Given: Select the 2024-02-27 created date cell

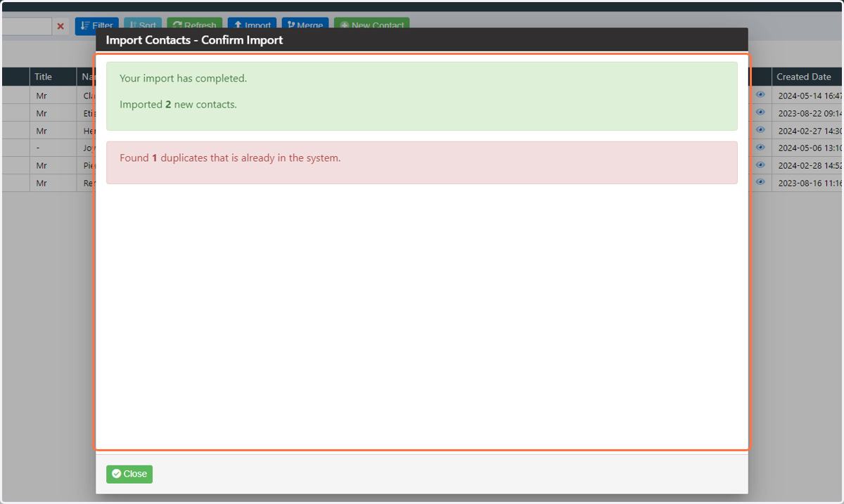Looking at the screenshot, I should point(807,130).
